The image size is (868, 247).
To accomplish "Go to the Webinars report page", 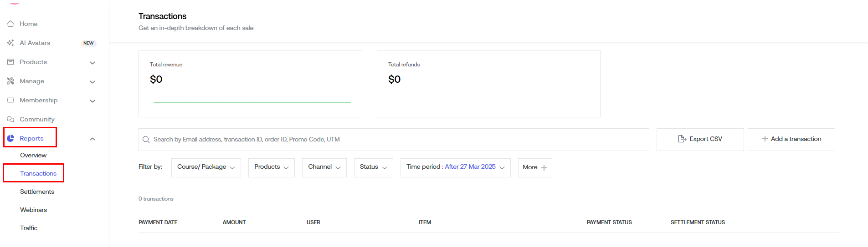I will pos(33,210).
